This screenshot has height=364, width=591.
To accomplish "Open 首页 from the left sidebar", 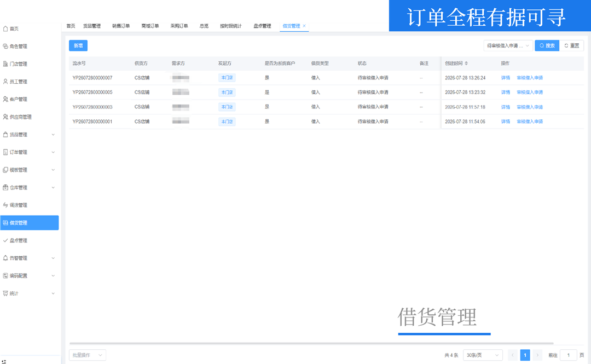I will click(x=14, y=28).
